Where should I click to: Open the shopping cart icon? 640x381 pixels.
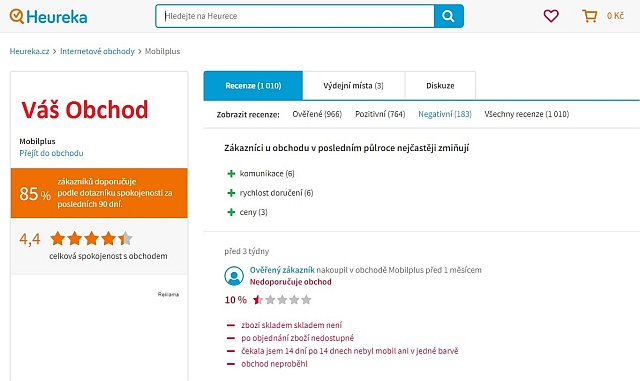click(589, 16)
